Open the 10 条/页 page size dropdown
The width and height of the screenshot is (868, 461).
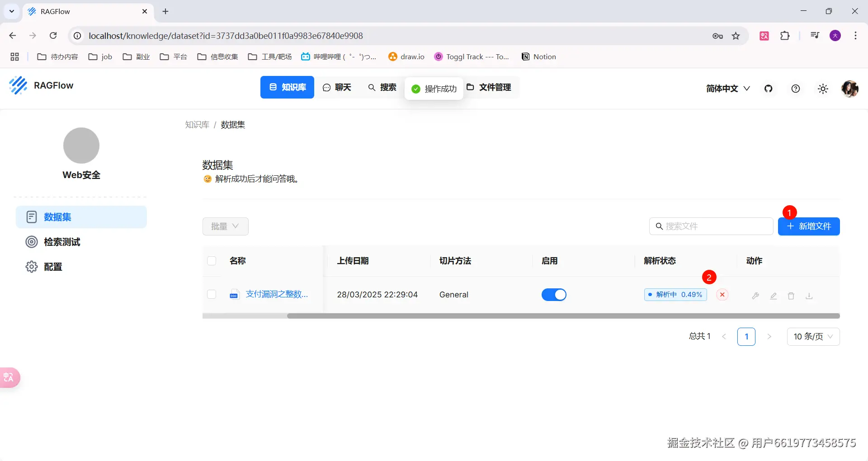pos(813,337)
